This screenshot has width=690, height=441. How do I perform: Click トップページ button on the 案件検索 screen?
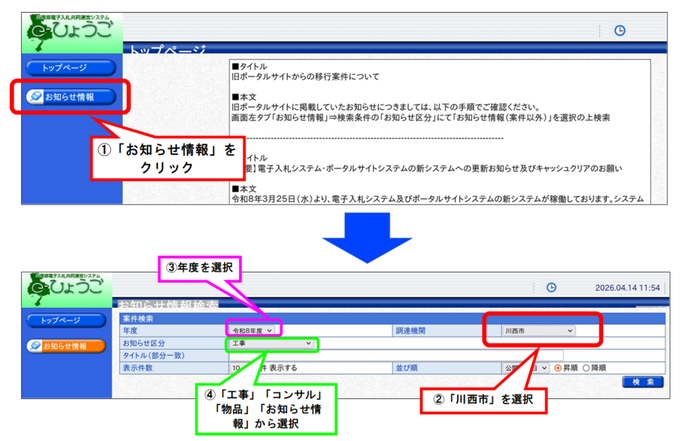point(66,320)
